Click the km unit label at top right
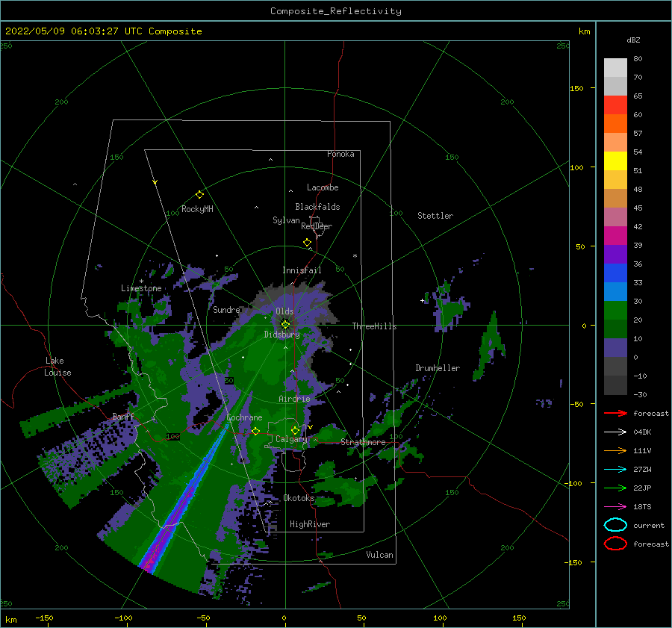 (x=584, y=31)
